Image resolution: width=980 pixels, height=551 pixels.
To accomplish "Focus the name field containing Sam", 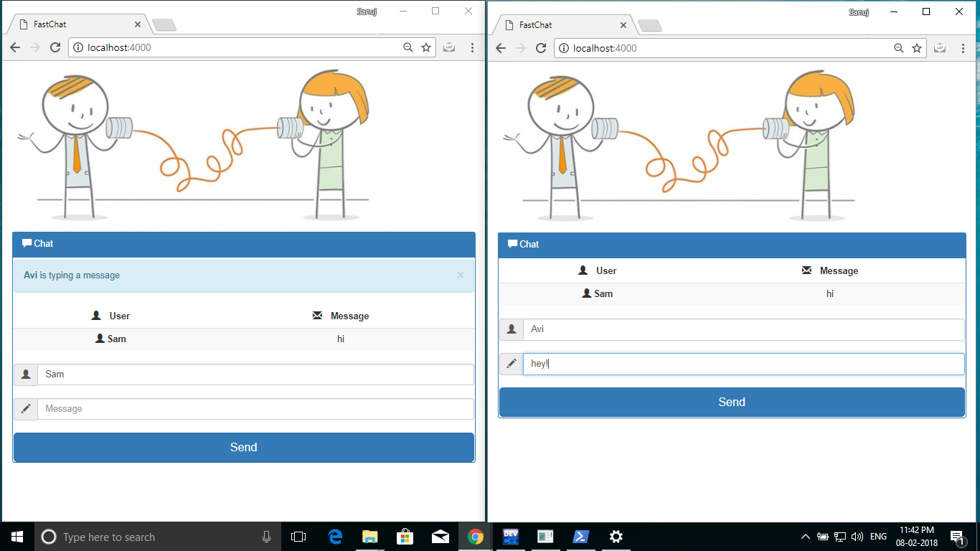I will coord(255,375).
